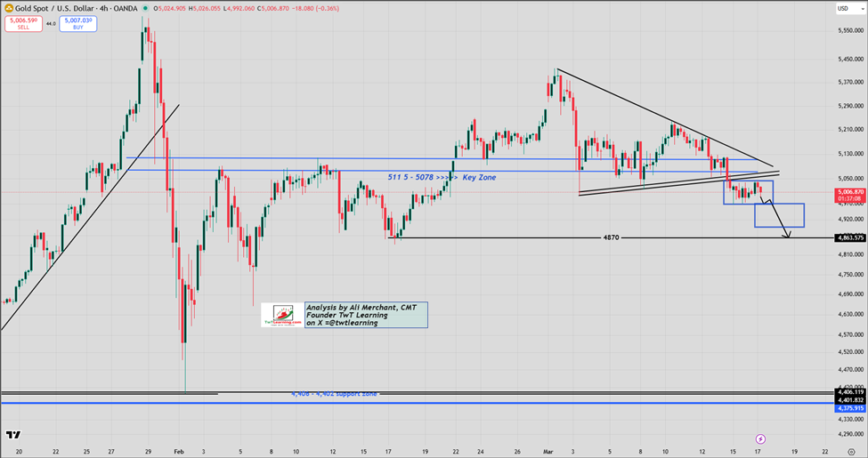Image resolution: width=868 pixels, height=458 pixels.
Task: Click the green market status dot
Action: click(x=145, y=8)
